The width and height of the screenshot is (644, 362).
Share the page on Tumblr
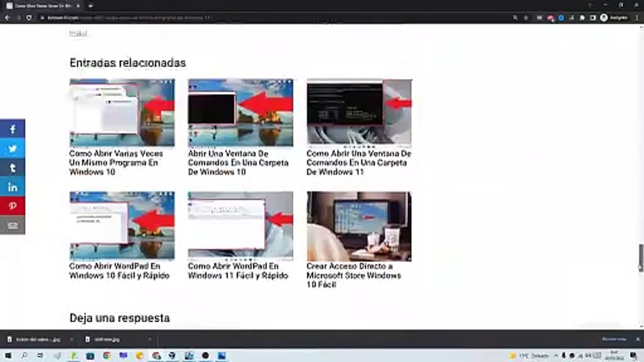point(12,168)
